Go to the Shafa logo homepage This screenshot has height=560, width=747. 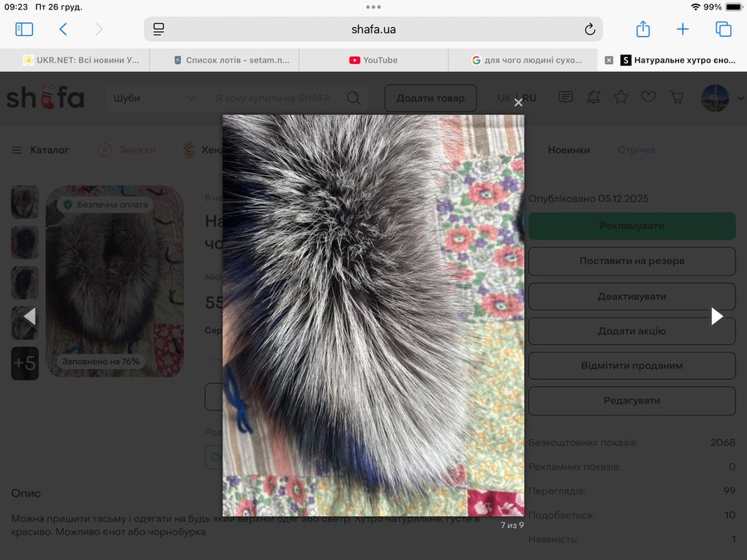[46, 98]
